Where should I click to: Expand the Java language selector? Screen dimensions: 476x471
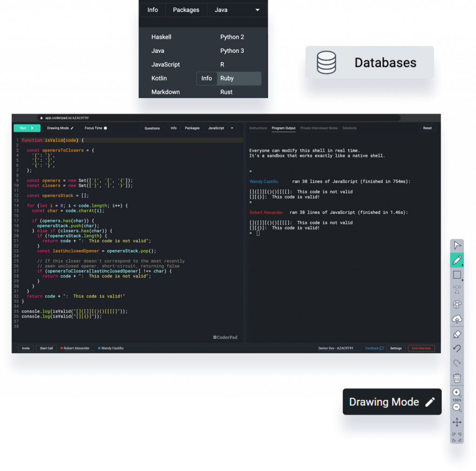click(x=237, y=10)
